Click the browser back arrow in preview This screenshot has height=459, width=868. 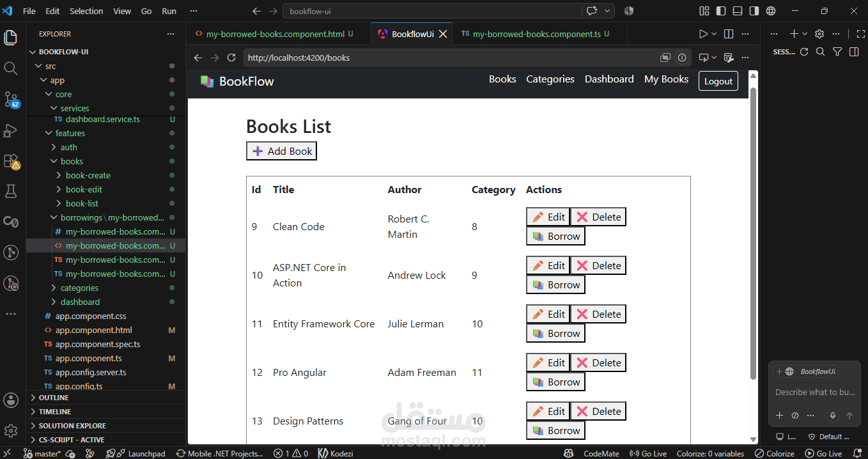click(x=198, y=58)
